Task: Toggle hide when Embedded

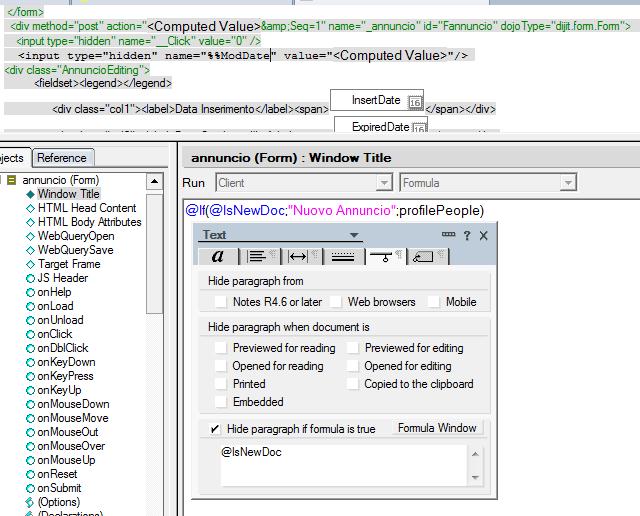Action: (x=220, y=402)
